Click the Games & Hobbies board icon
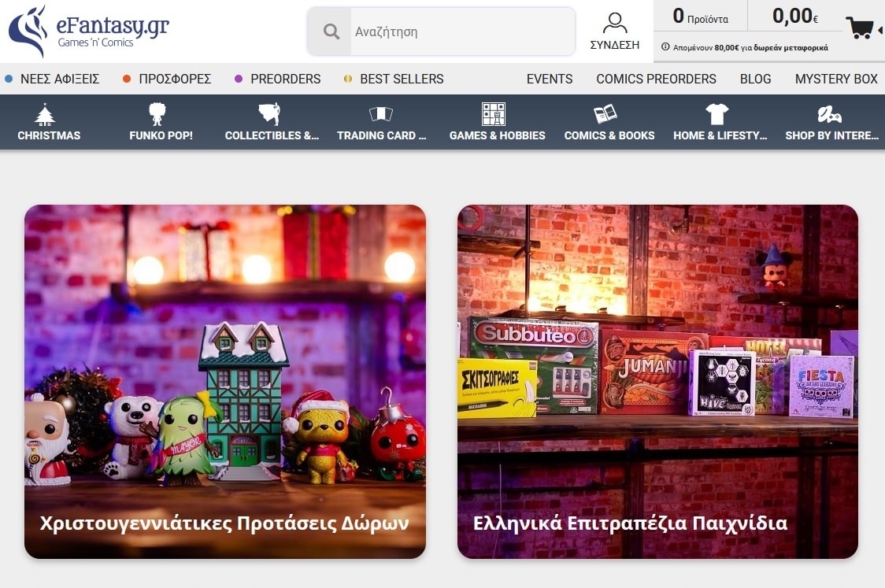Viewport: 885px width, 588px height. (x=494, y=114)
